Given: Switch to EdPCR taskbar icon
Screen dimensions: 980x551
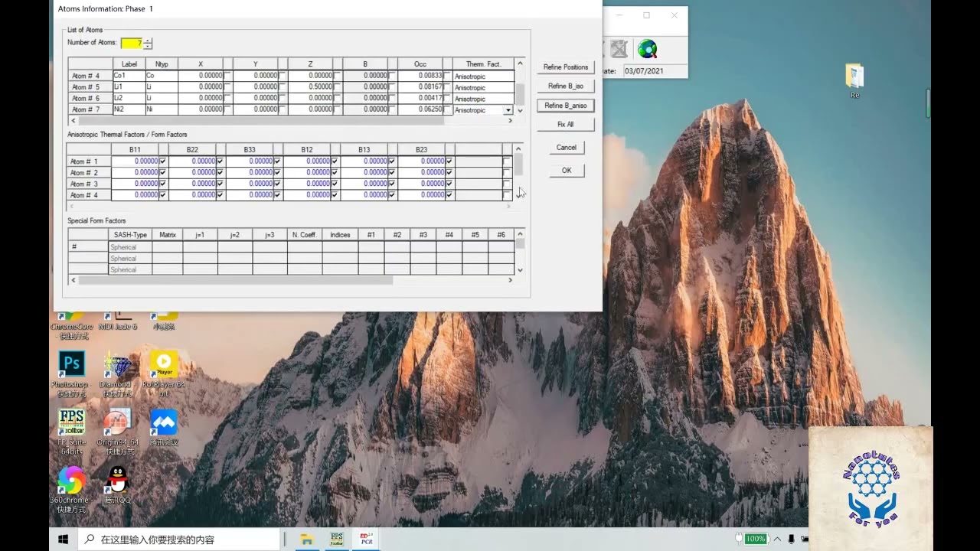Looking at the screenshot, I should tap(365, 540).
